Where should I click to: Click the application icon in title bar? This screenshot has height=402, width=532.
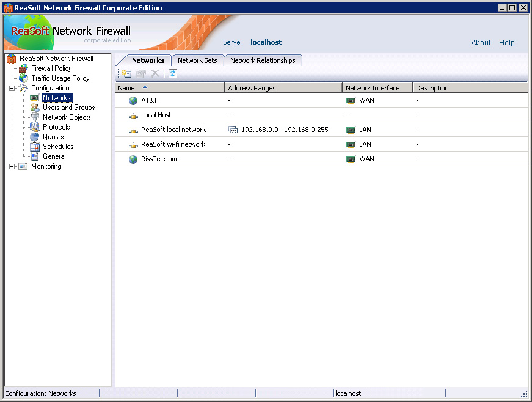(8, 8)
